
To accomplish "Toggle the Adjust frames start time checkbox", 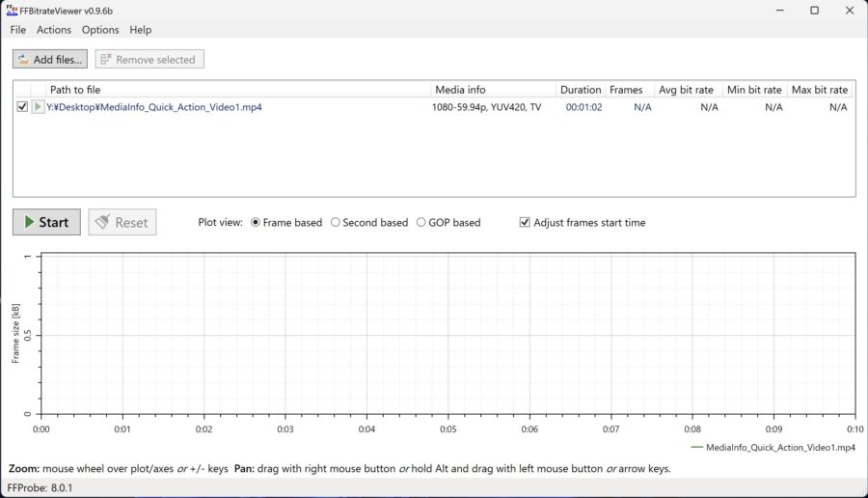I will (525, 222).
